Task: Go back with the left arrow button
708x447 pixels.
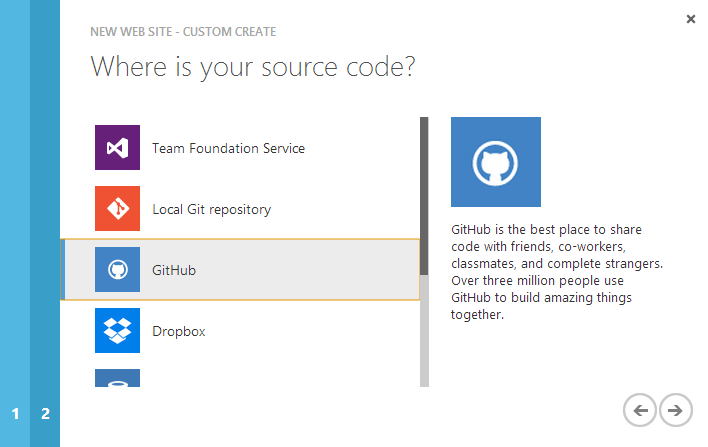Action: 640,409
